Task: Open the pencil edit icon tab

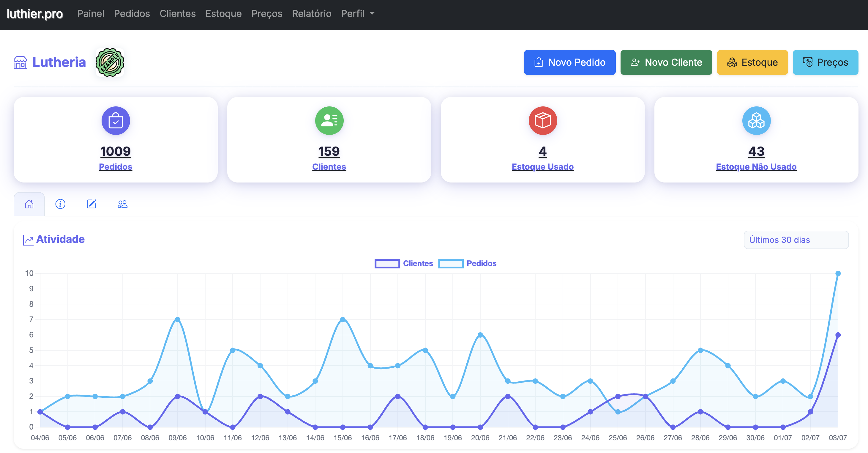Action: (91, 204)
